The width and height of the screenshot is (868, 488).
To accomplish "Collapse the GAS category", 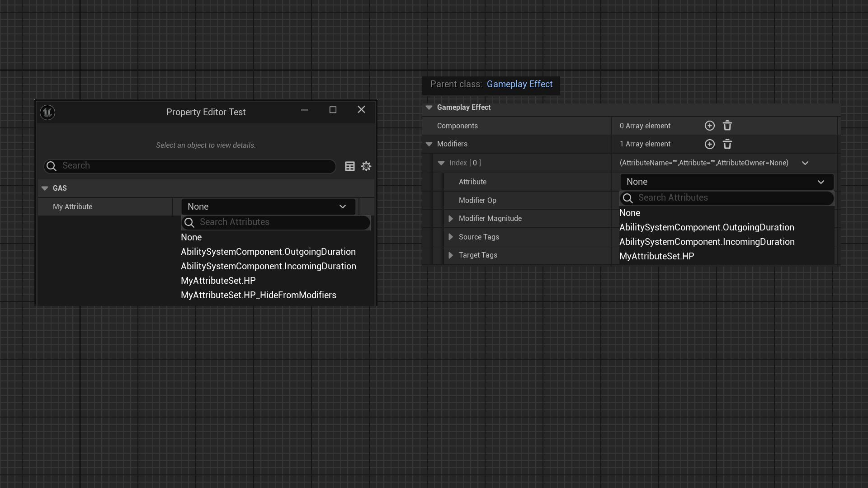I will [x=45, y=188].
